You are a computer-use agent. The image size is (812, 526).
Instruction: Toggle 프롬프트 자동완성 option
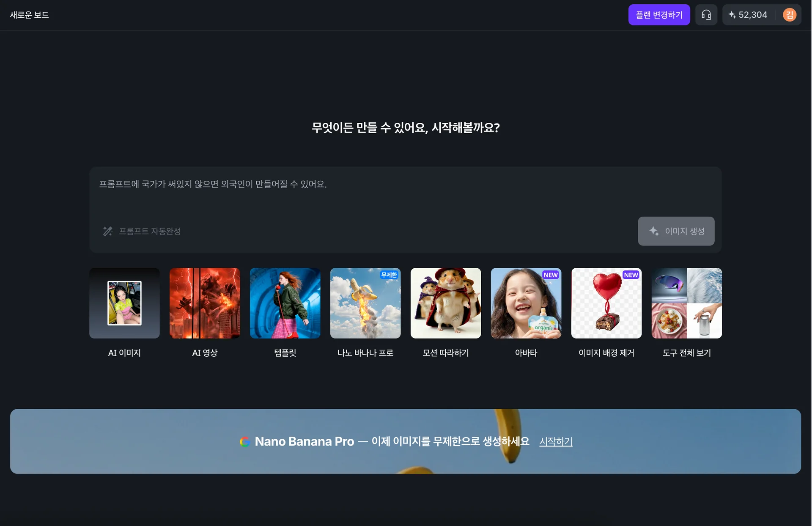pyautogui.click(x=150, y=231)
